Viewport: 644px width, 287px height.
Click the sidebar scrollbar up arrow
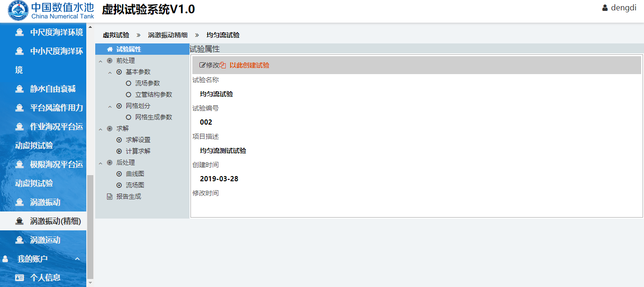click(90, 27)
